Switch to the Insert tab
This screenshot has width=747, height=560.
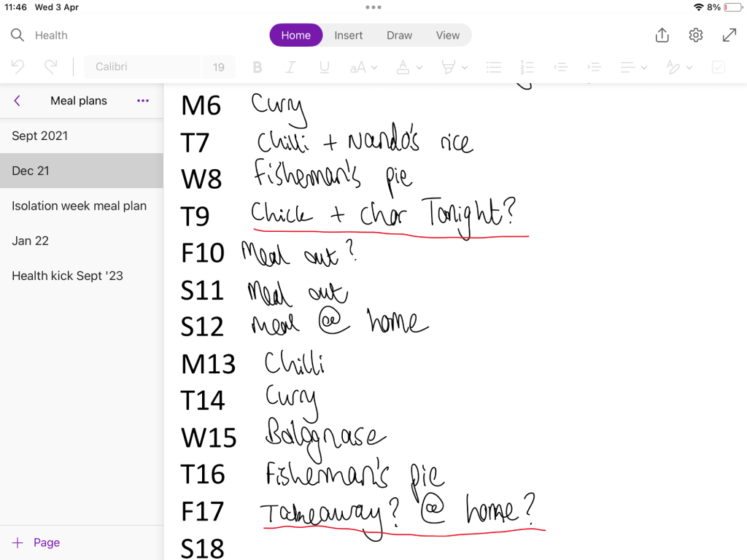(x=348, y=35)
